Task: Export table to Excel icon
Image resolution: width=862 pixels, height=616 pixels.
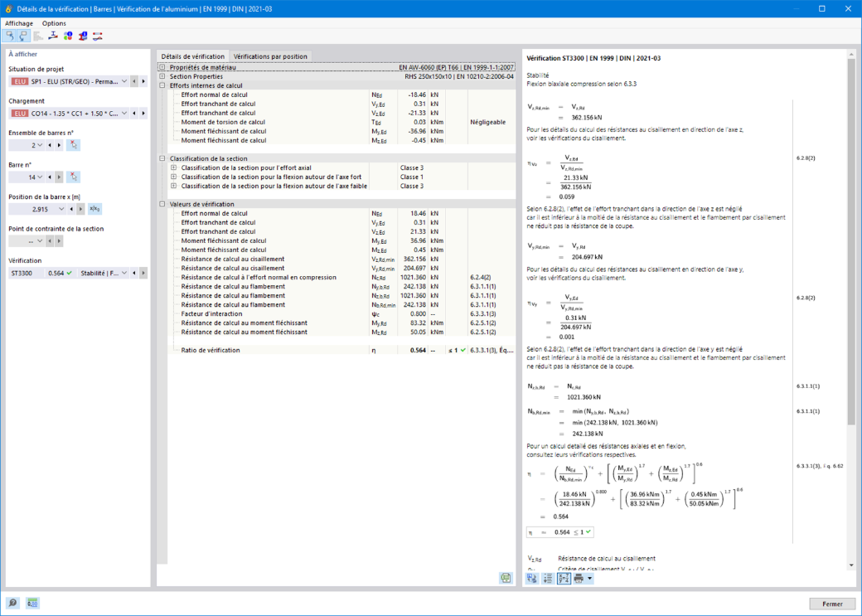Action: (506, 578)
